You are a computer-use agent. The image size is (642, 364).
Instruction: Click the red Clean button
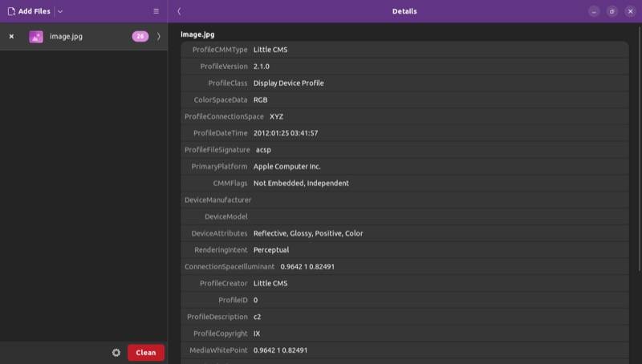coord(146,353)
